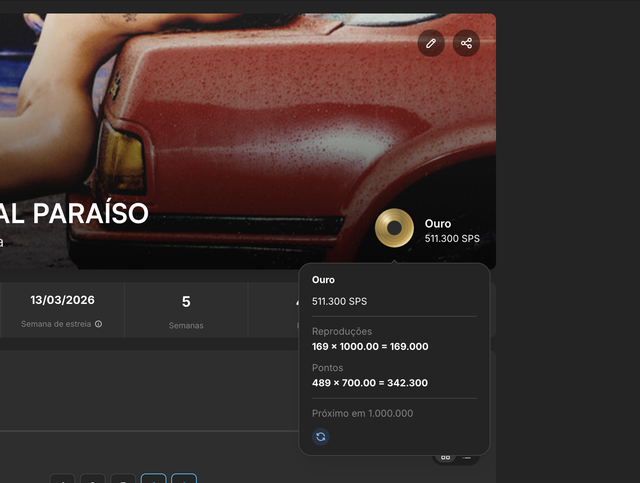Click the 13/03/2026 date value

[62, 300]
